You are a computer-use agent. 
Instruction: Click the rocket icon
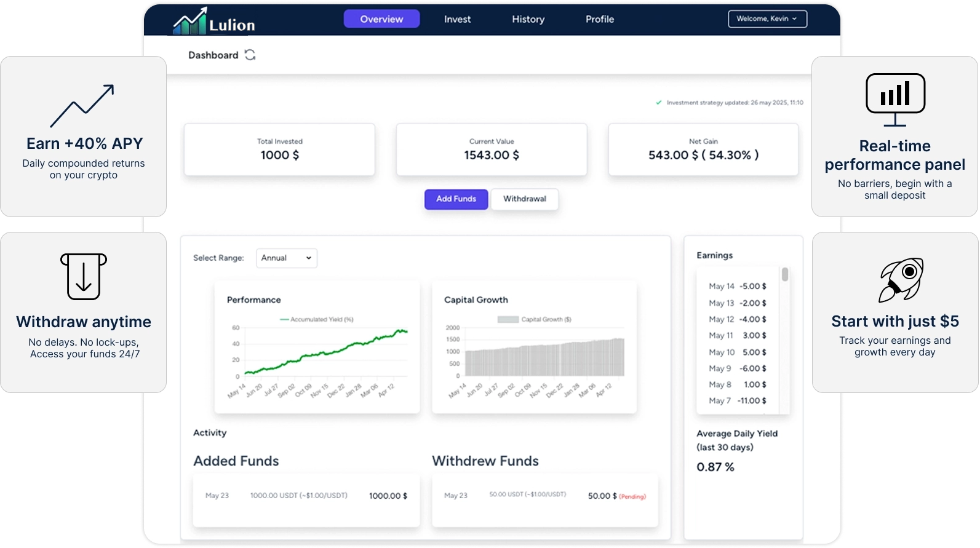tap(901, 280)
